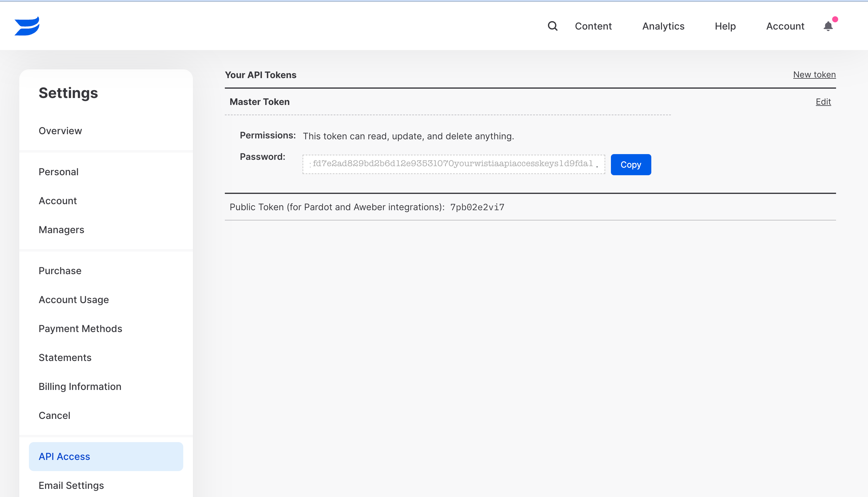This screenshot has width=868, height=497.
Task: Open Email Settings page
Action: (71, 486)
